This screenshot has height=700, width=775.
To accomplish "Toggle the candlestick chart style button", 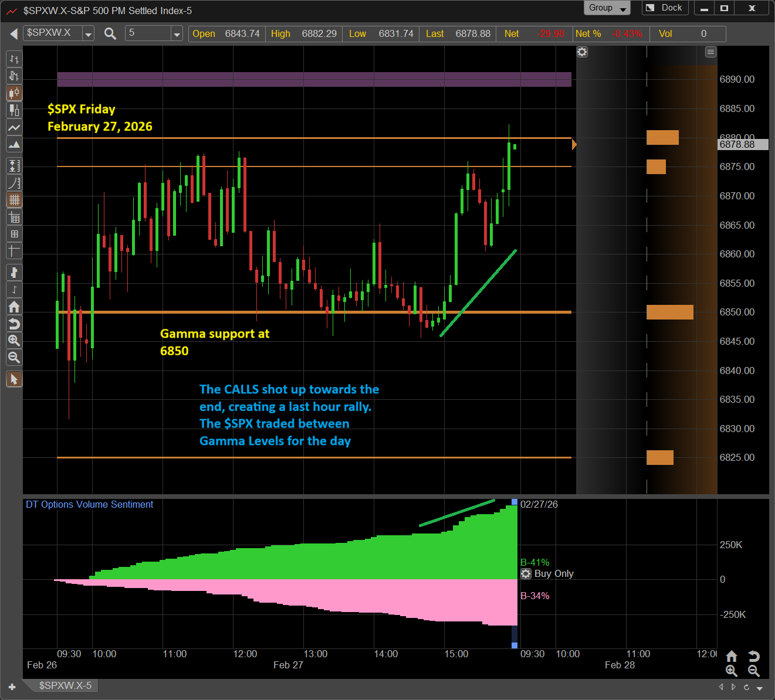I will tap(14, 93).
